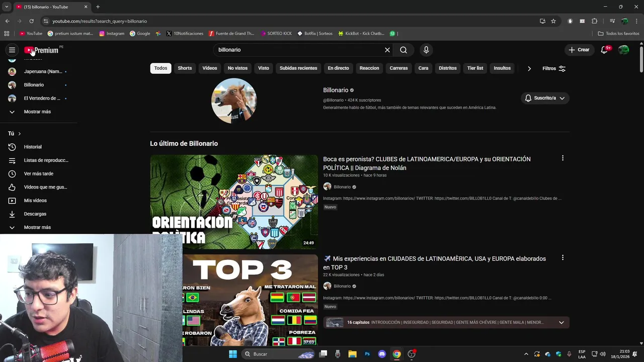Open Listas de reproducción in sidebar

coord(38,160)
